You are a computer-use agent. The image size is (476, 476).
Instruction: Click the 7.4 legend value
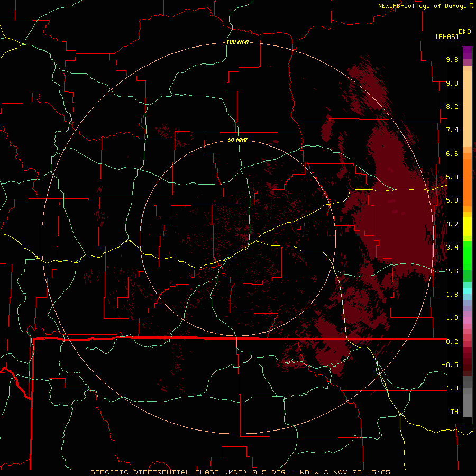click(x=452, y=130)
